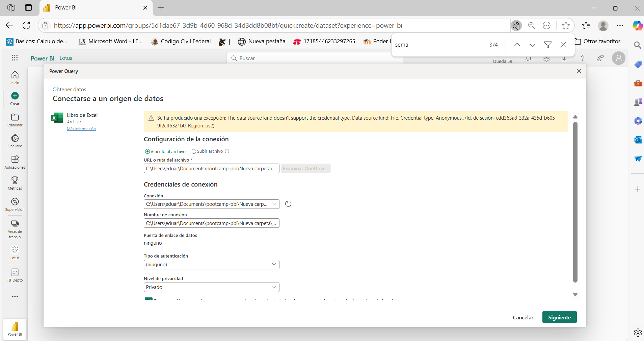Image resolution: width=644 pixels, height=341 pixels.
Task: Click the Power BI header link
Action: click(43, 58)
